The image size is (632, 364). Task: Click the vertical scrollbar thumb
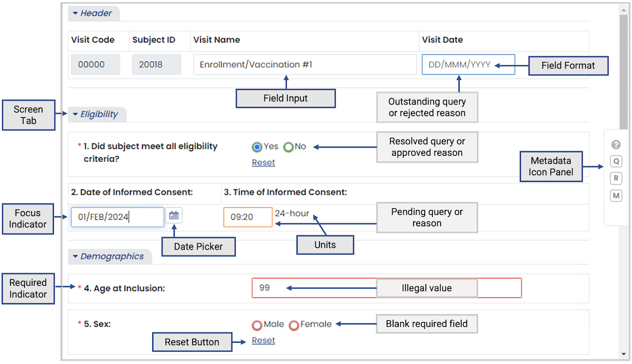(623, 72)
